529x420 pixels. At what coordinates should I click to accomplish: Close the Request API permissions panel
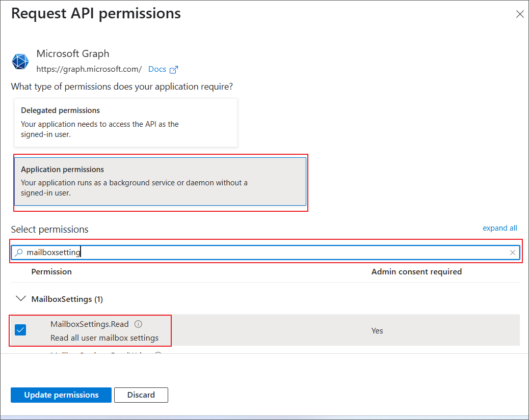(x=520, y=14)
